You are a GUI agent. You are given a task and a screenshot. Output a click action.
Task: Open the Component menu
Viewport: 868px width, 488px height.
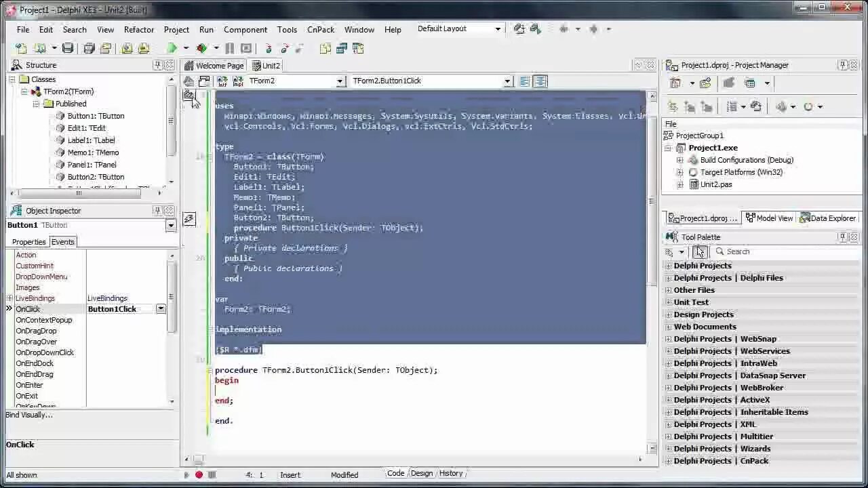[245, 30]
